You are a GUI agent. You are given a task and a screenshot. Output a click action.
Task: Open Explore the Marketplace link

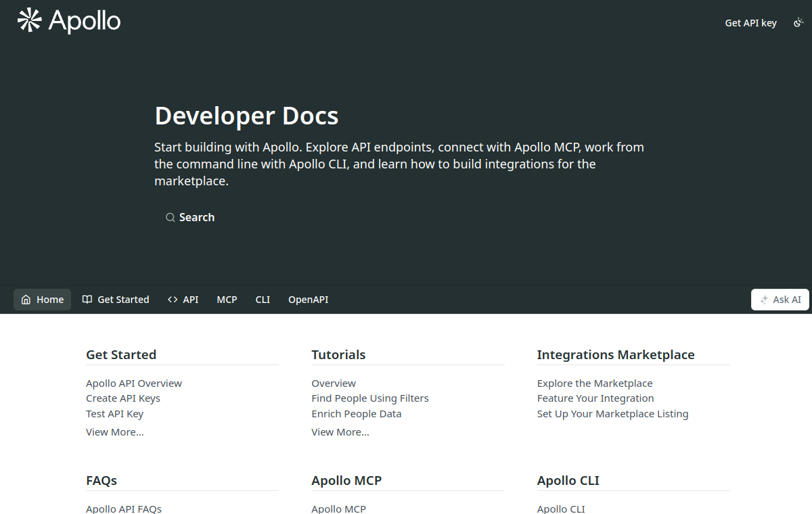(595, 383)
